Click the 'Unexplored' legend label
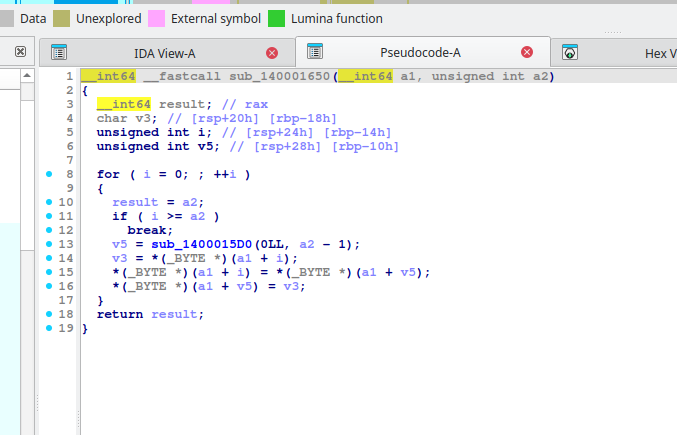This screenshot has width=677, height=435. 109,19
